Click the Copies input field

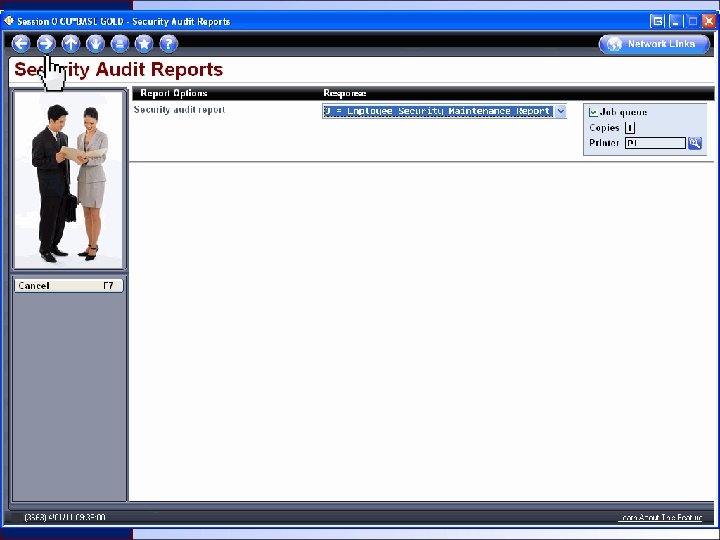[x=630, y=128]
